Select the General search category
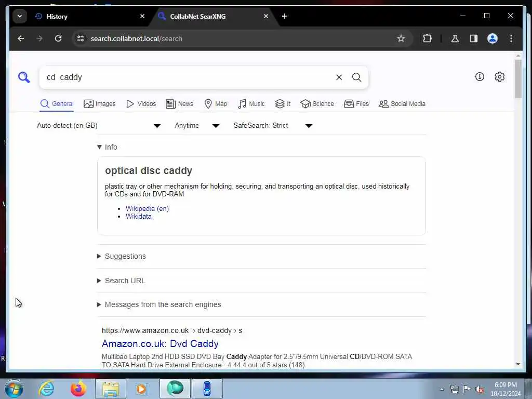Image resolution: width=532 pixels, height=399 pixels. [x=57, y=104]
